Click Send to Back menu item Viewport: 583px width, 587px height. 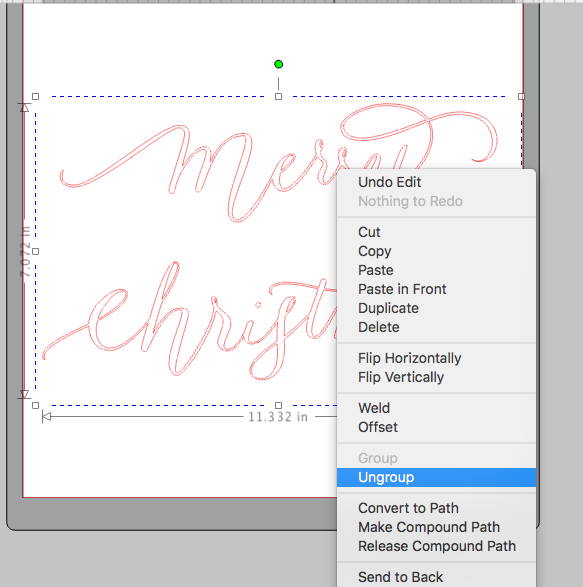pos(436,577)
